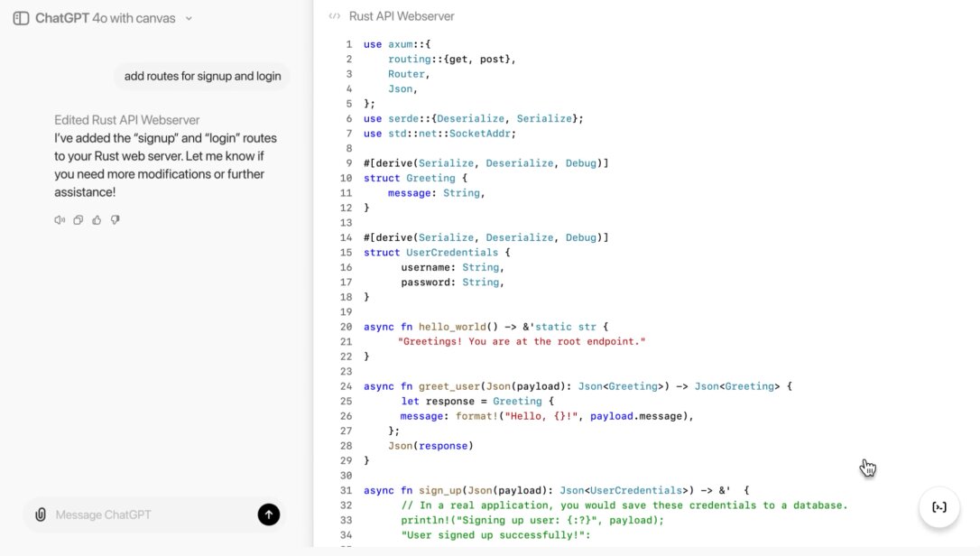Focus the Message ChatGPT input field
Viewport: 980px width, 556px height.
[149, 514]
